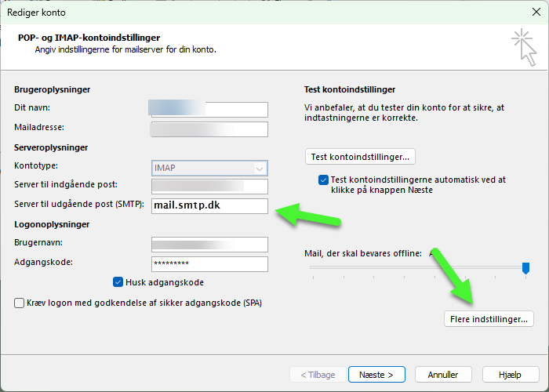Enable Kræv logon med sikker adgangskode (SPA)
549x392 pixels.
[x=20, y=303]
